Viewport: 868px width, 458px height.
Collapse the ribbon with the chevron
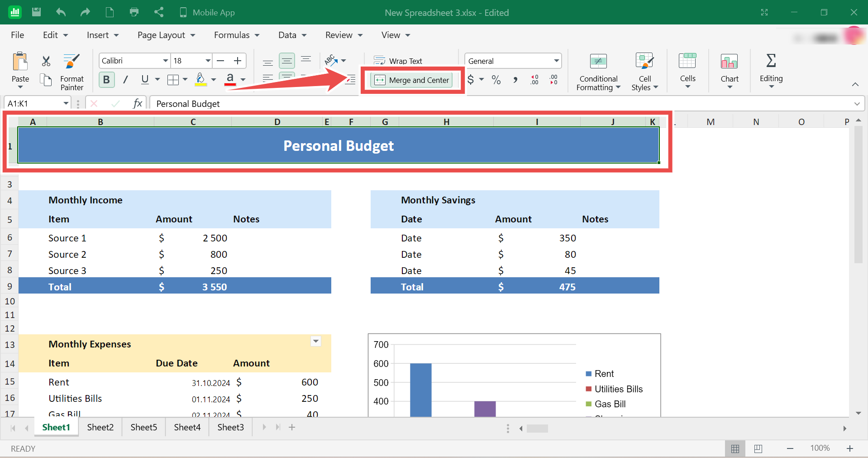coord(855,84)
